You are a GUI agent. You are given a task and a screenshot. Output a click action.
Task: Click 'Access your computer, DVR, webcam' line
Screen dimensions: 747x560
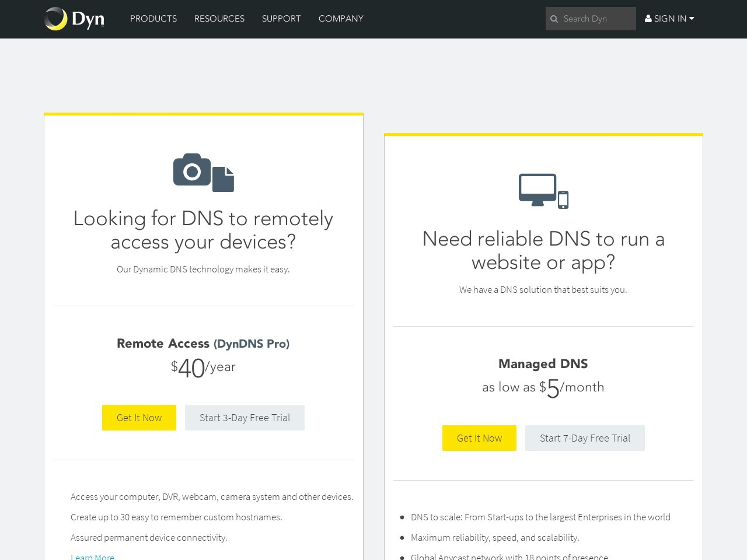pyautogui.click(x=212, y=496)
